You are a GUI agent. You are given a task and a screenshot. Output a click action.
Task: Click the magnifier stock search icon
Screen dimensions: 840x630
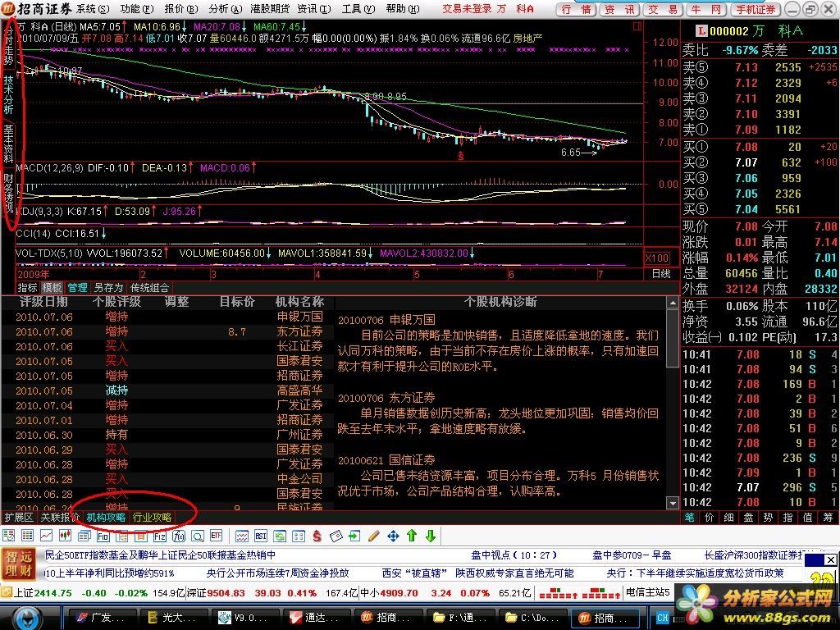tap(197, 536)
